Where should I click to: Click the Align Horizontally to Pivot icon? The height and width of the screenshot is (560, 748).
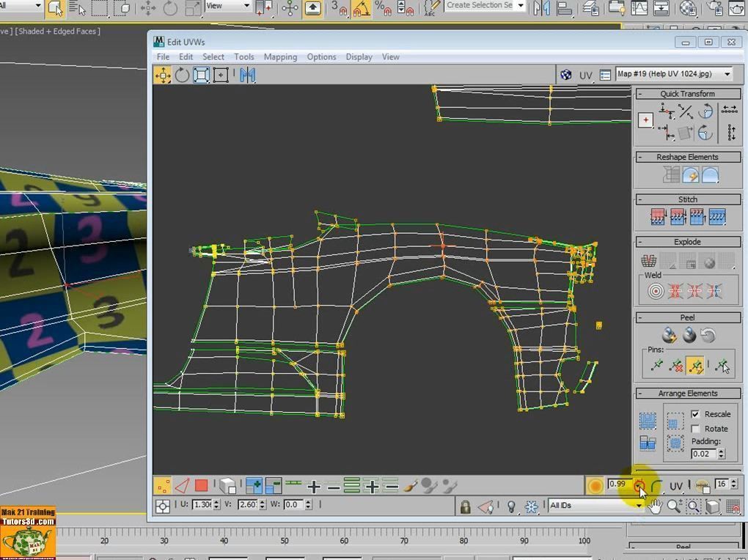click(x=667, y=111)
